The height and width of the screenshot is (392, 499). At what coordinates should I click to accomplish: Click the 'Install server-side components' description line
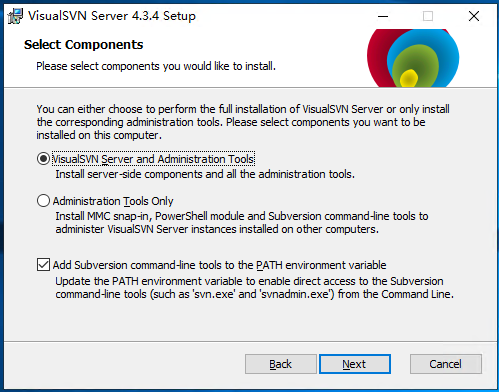tap(205, 174)
